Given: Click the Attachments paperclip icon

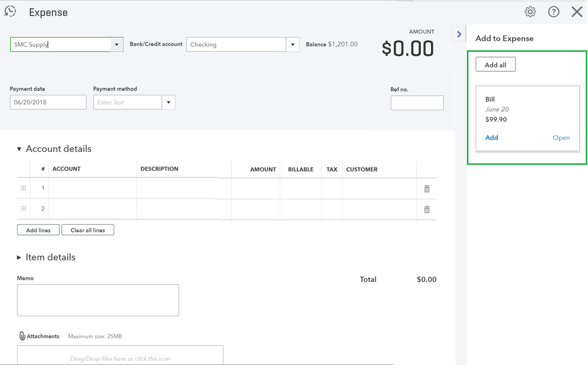Looking at the screenshot, I should 22,336.
